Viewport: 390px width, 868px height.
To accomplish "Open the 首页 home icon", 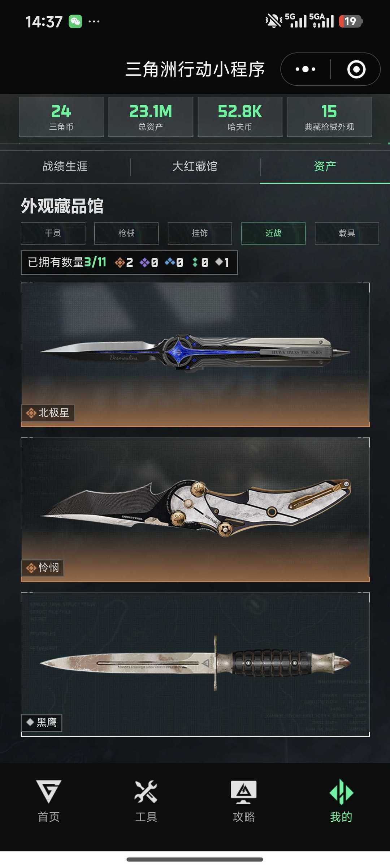I will [x=49, y=792].
